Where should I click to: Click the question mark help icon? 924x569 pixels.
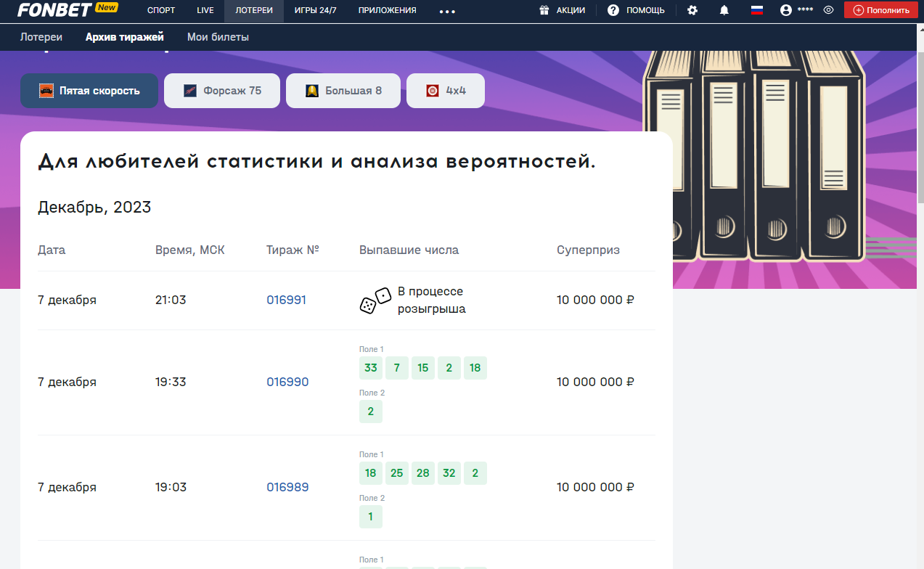(613, 10)
